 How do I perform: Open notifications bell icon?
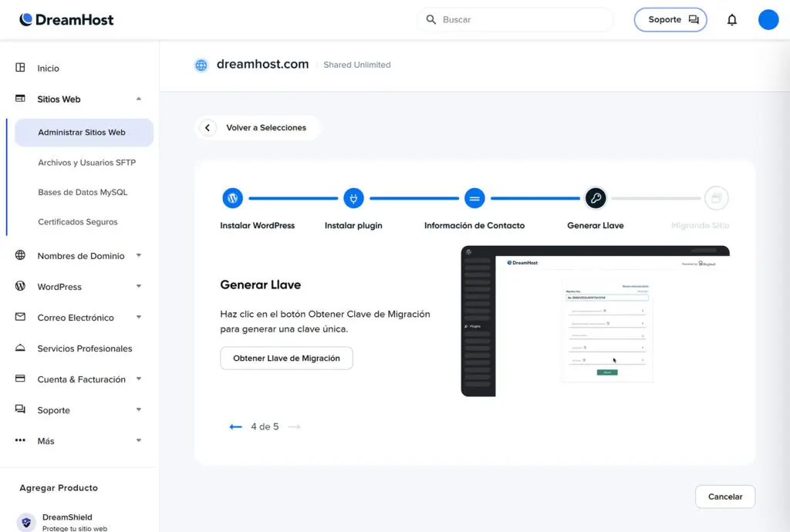[732, 19]
